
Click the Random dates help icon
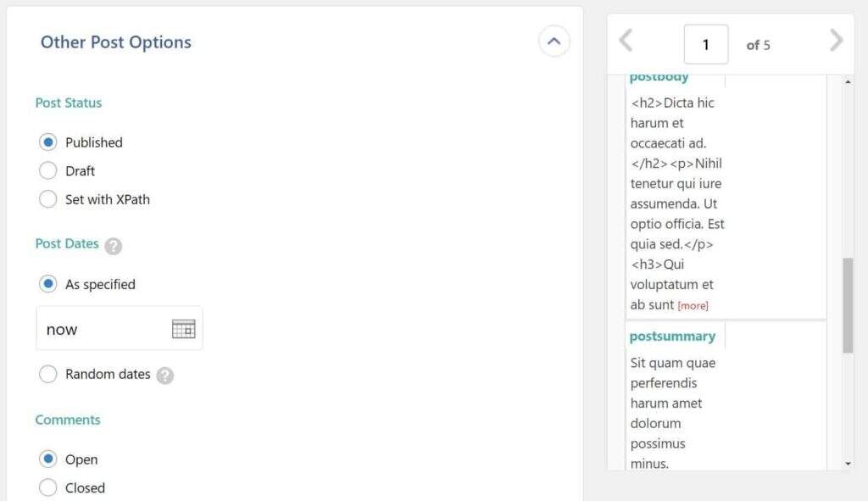[x=165, y=375]
